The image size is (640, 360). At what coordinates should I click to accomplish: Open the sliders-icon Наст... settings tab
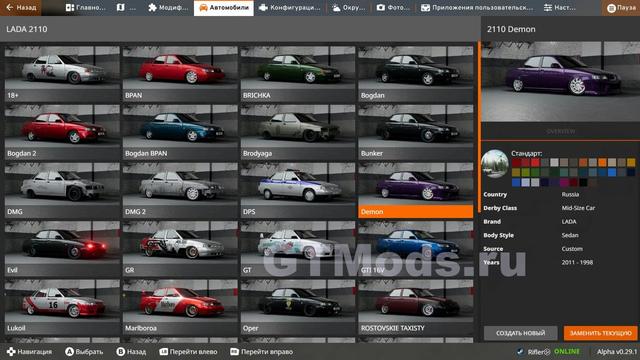click(560, 8)
